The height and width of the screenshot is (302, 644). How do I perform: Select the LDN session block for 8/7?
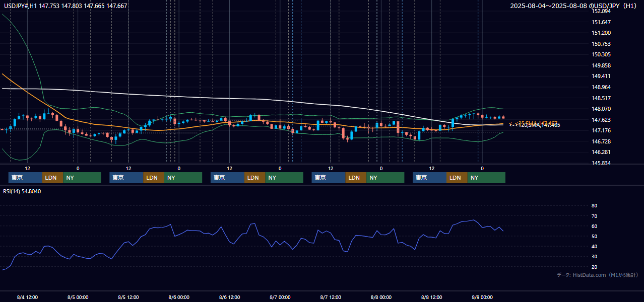(x=356, y=178)
